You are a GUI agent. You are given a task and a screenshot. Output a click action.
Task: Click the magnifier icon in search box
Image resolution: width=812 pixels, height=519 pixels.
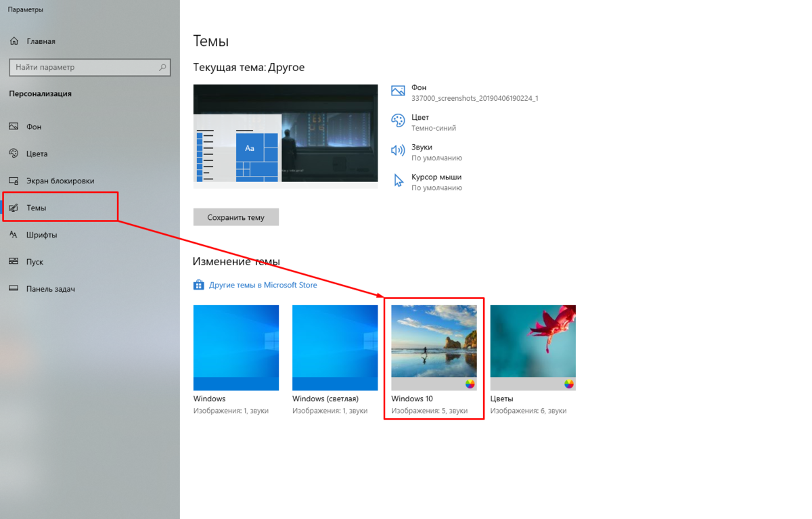click(162, 68)
